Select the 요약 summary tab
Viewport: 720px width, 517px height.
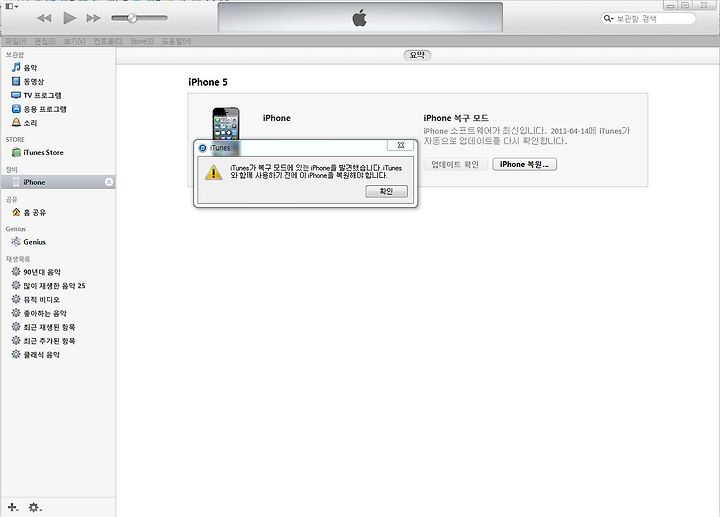pyautogui.click(x=417, y=55)
